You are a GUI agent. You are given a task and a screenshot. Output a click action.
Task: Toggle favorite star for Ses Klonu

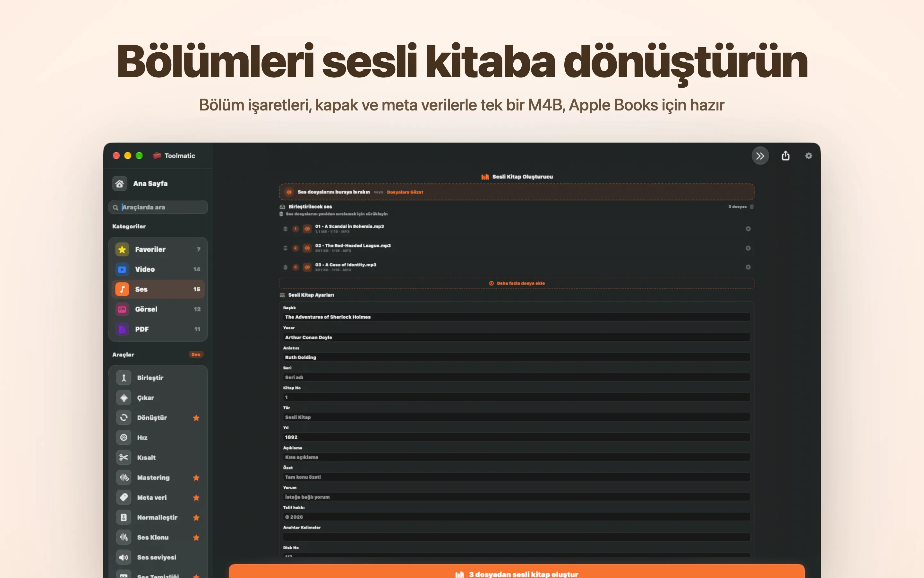point(196,538)
